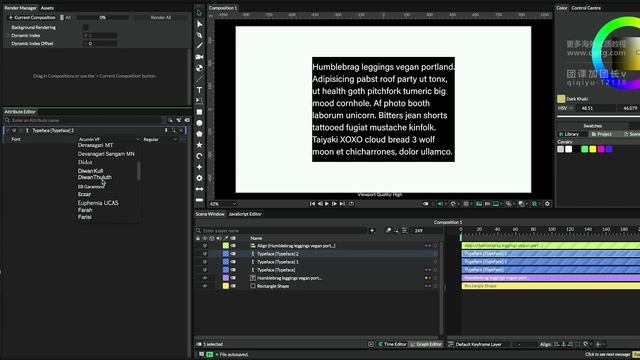Open the Font family dropdown Acumin VF
Screen dimensions: 640x360
pos(109,139)
